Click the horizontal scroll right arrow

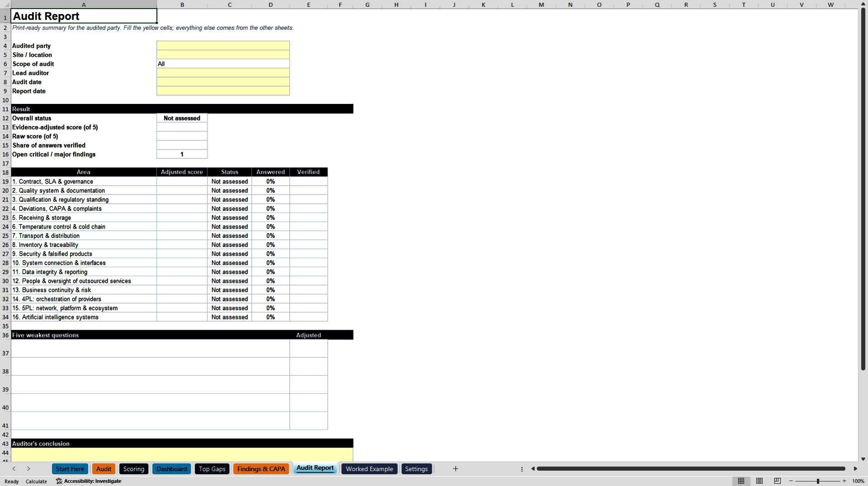(855, 469)
